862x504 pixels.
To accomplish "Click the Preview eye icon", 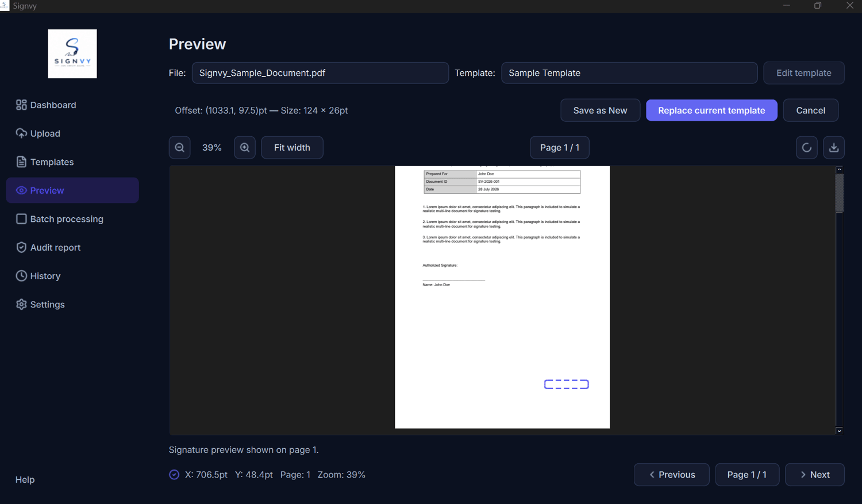I will [21, 190].
